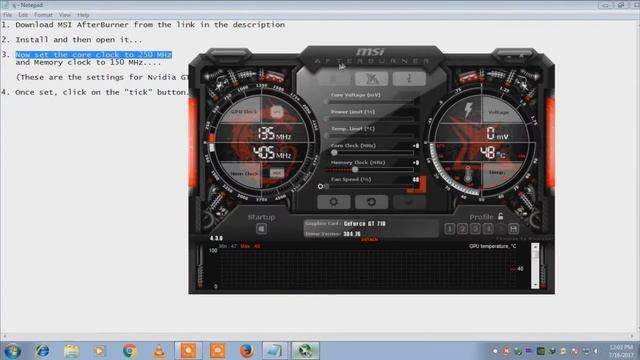This screenshot has width=640, height=360.
Task: Click the highlighted 'Now set the core clock' text
Action: pyautogui.click(x=93, y=55)
